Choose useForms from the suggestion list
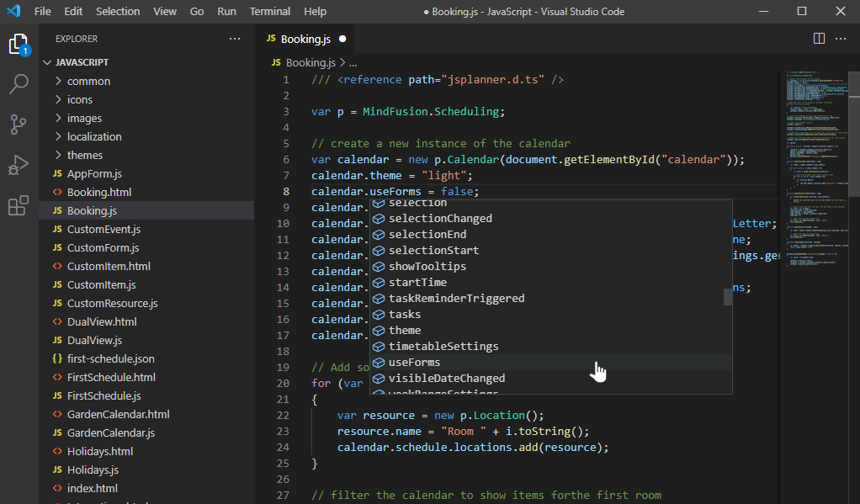The width and height of the screenshot is (860, 504). [550, 363]
